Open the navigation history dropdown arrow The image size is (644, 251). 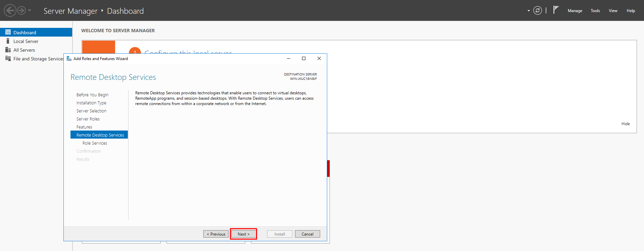pyautogui.click(x=30, y=10)
